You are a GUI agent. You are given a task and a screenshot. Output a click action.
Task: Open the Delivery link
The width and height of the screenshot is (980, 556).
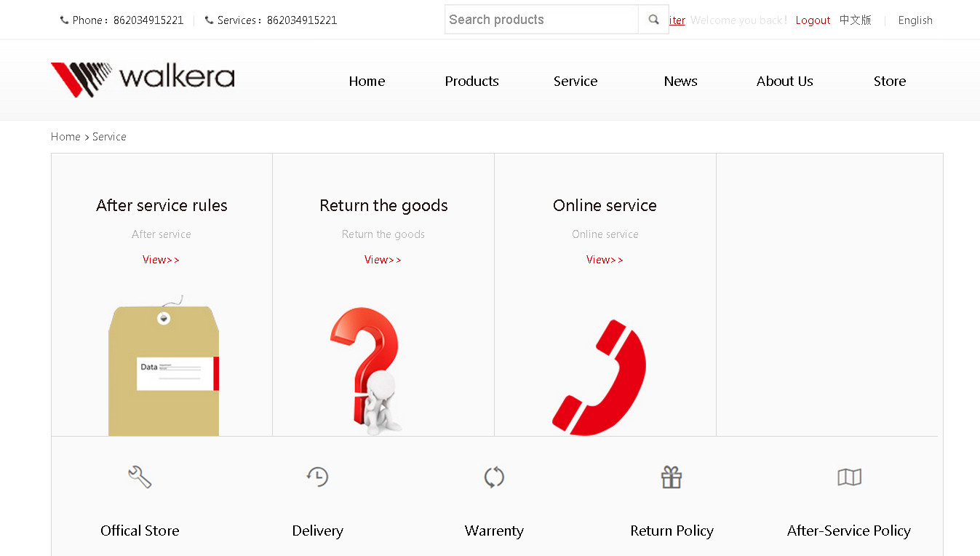(317, 531)
